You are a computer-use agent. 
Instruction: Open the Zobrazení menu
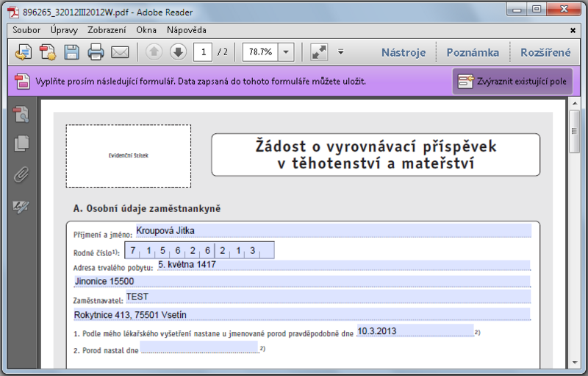[107, 30]
